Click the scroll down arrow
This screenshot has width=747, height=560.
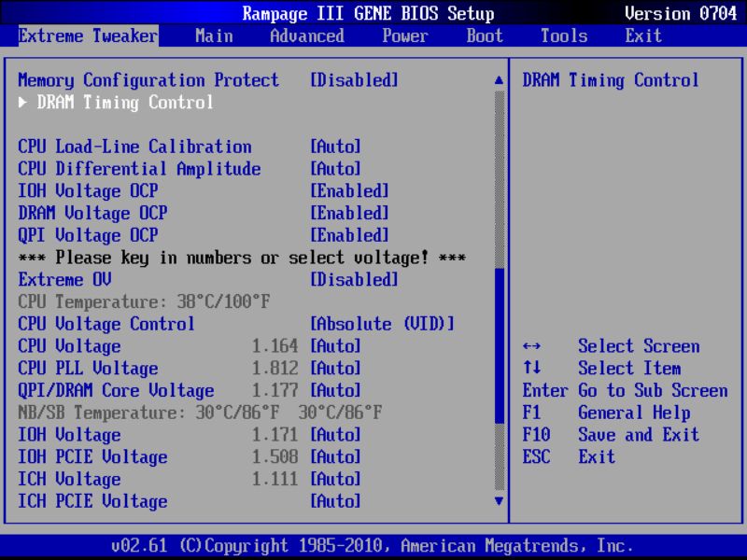coord(499,501)
